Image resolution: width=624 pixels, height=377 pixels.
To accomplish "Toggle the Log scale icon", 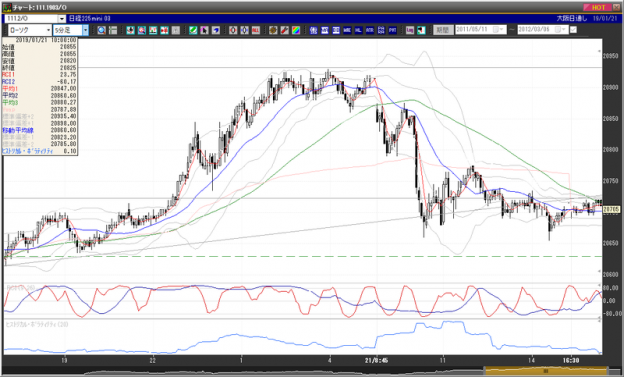I will (410, 30).
